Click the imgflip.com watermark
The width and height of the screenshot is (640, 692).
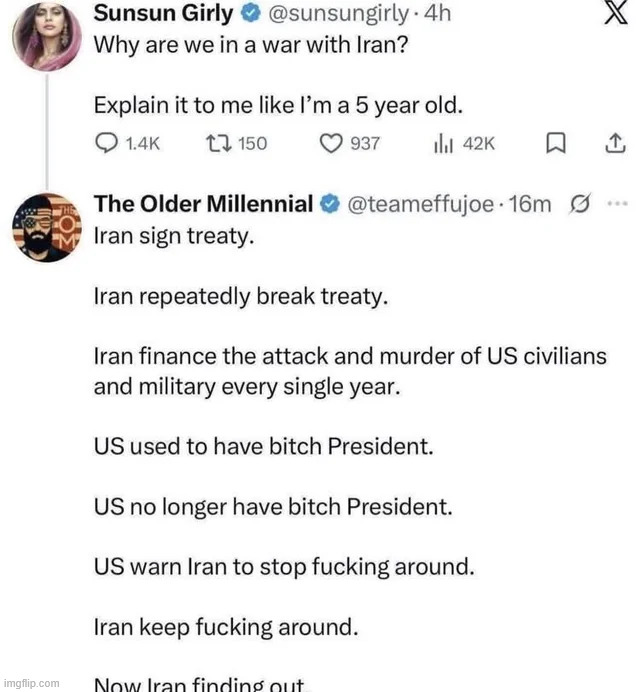pyautogui.click(x=31, y=683)
